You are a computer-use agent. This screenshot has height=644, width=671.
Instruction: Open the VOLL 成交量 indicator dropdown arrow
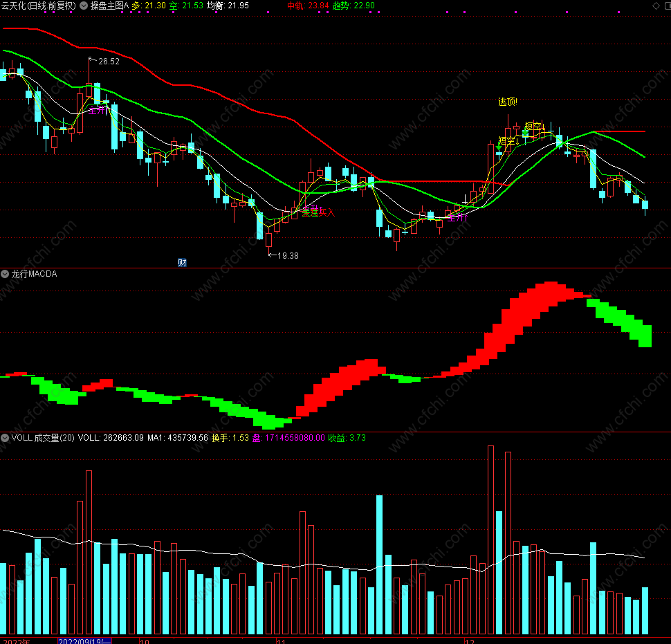(5, 438)
